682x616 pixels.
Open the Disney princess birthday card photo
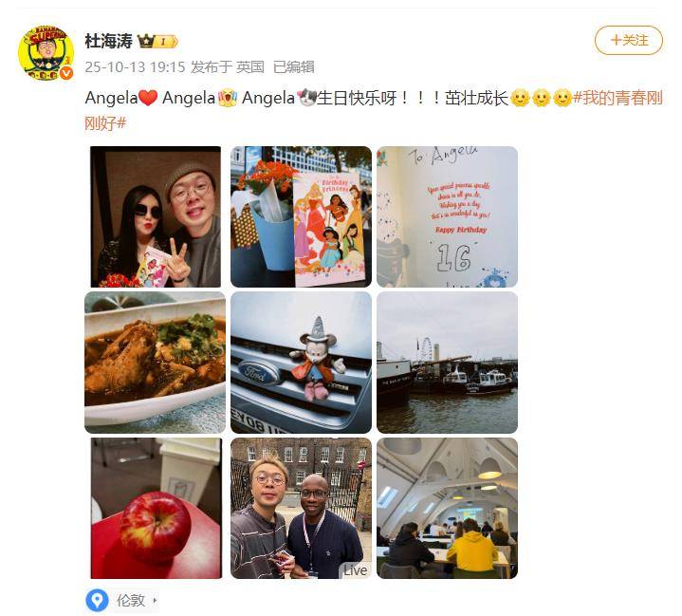point(301,216)
